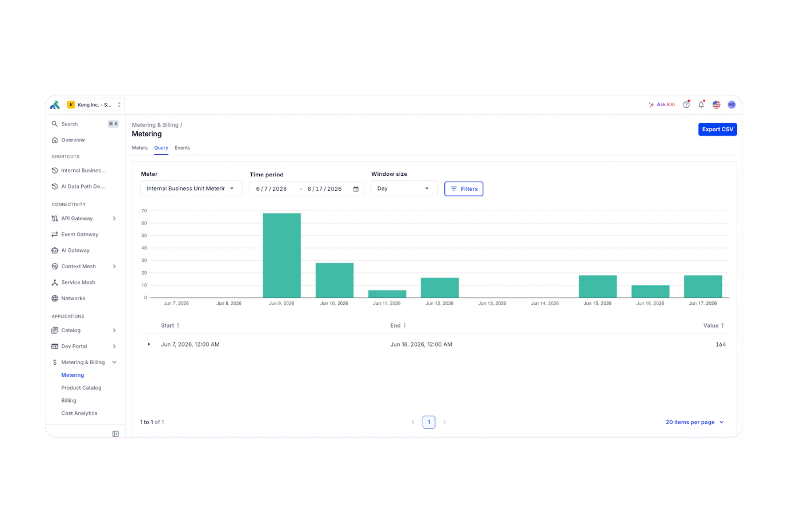Screen dimensions: 788x532
Task: Switch to the Events tab
Action: [182, 148]
